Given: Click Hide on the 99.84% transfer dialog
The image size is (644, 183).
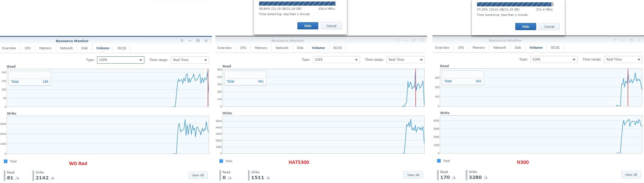Looking at the screenshot, I should point(308,26).
